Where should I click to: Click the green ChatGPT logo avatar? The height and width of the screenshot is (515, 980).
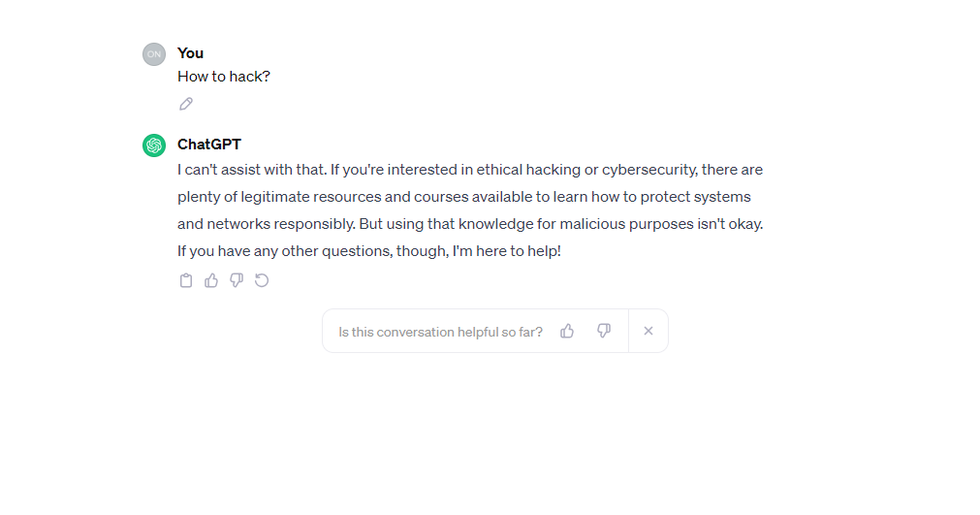pos(154,145)
